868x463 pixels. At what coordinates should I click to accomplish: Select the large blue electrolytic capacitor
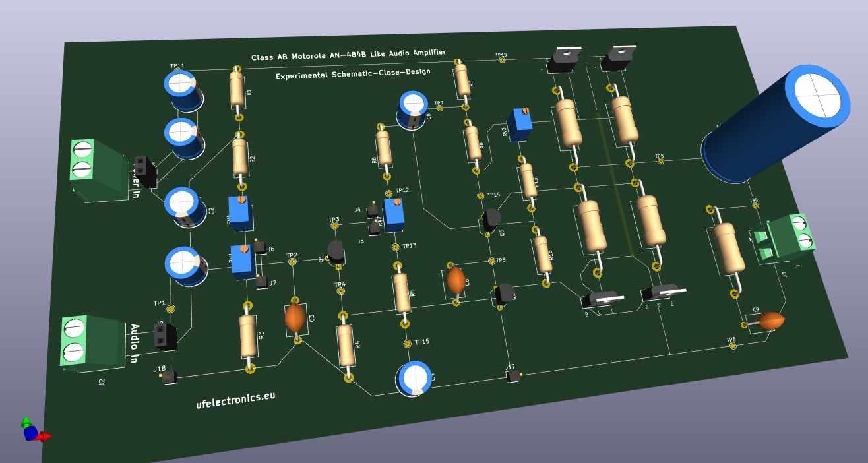pos(776,124)
